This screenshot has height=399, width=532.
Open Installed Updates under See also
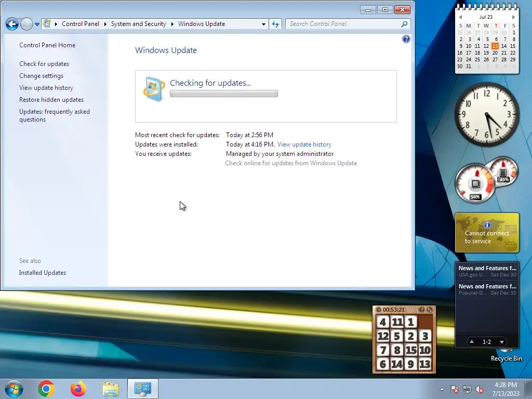43,273
